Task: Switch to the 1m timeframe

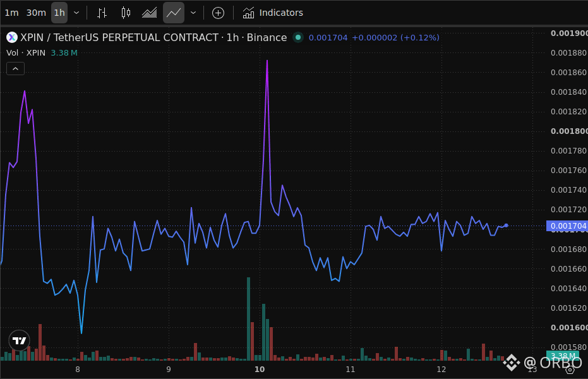Action: (11, 13)
